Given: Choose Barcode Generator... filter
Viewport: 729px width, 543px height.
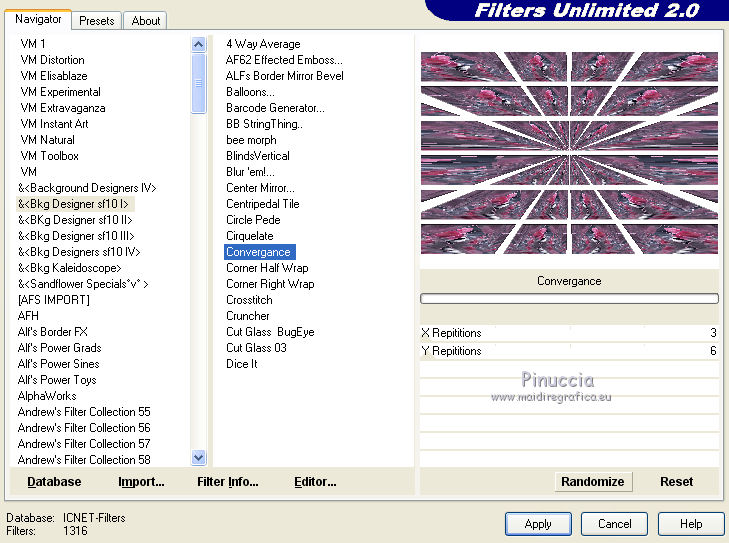Looking at the screenshot, I should click(275, 108).
